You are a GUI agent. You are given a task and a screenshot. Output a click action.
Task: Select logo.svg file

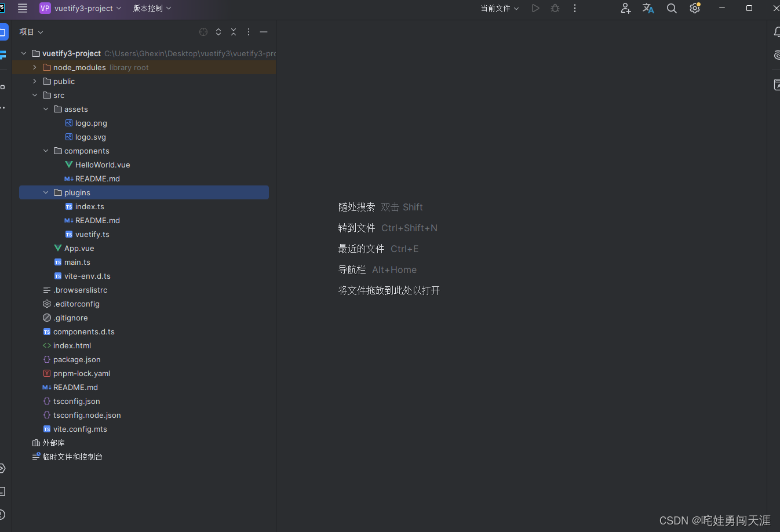(x=90, y=137)
